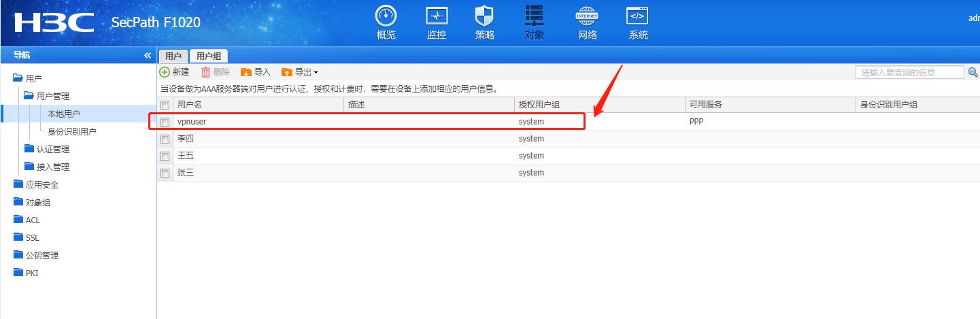Viewport: 980px width, 319px height.
Task: Click the 导入 import icon
Action: [x=246, y=72]
